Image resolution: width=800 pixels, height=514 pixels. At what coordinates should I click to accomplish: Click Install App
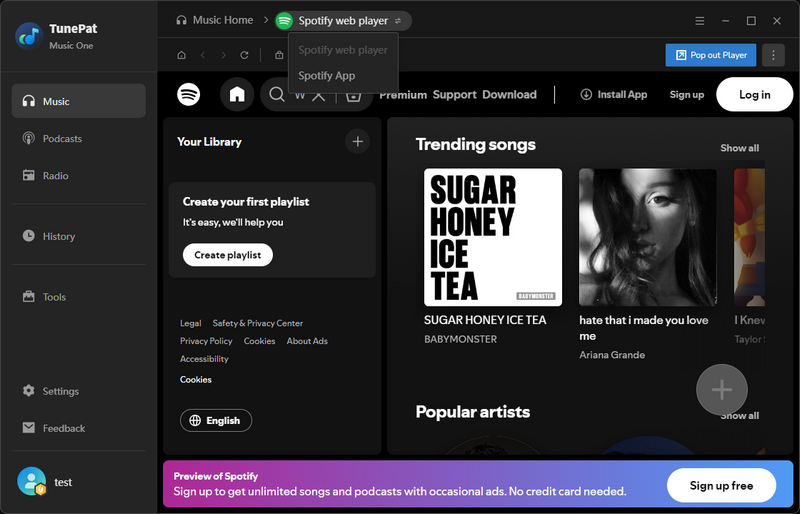[x=614, y=94]
